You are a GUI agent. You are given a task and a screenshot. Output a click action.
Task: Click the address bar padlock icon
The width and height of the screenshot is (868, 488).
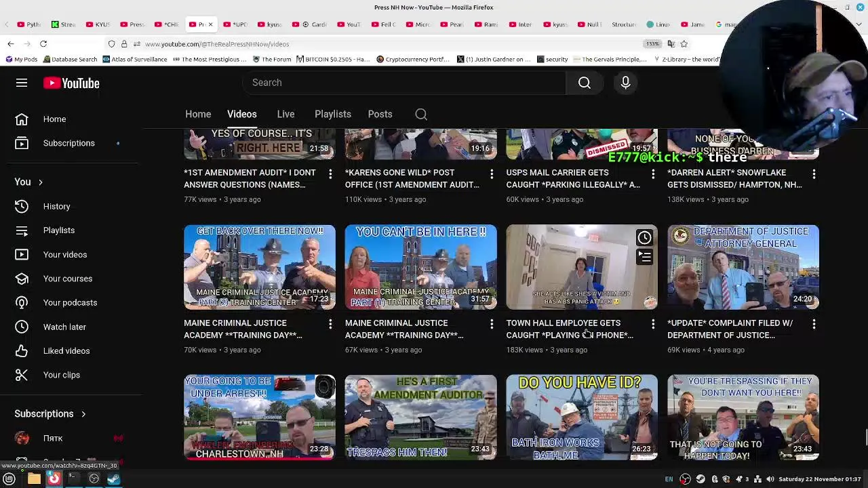[x=124, y=44]
